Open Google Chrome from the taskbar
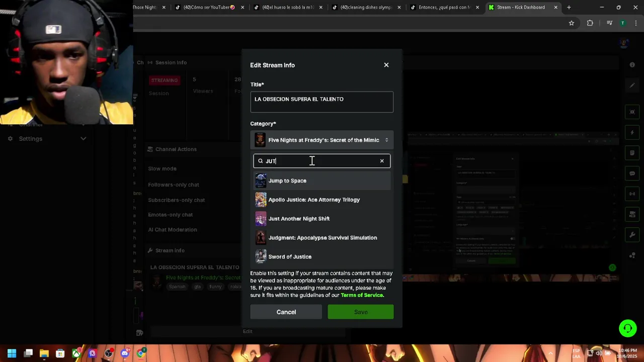Screen dimensions: 644x362 point(141,353)
